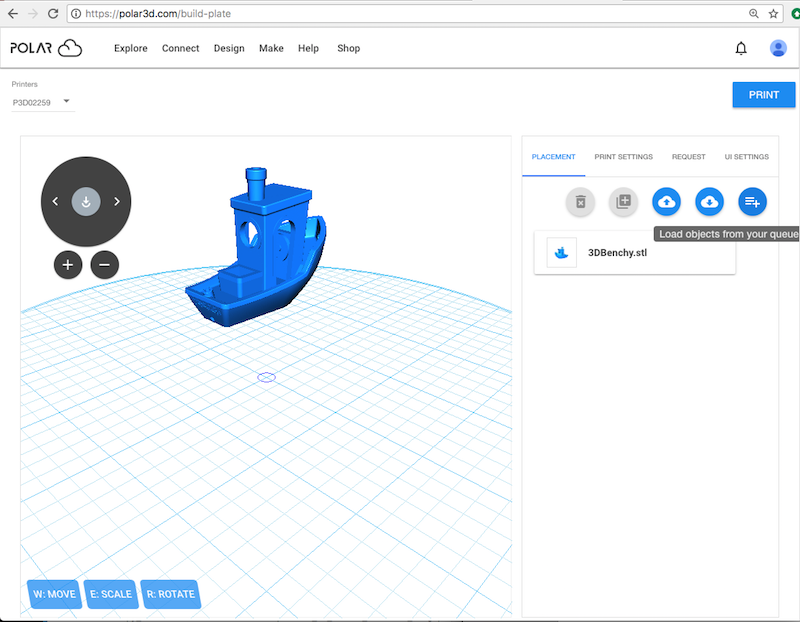Click the site info icon in address bar
The image size is (800, 622).
tap(76, 14)
